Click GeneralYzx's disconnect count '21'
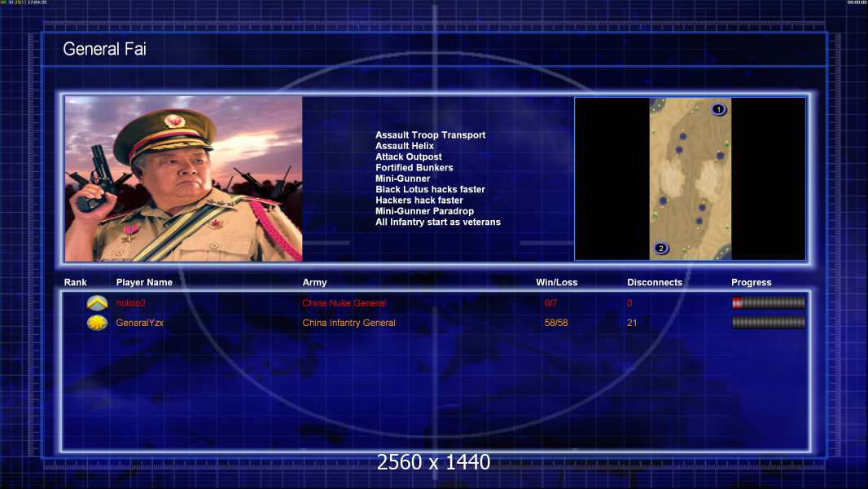 click(x=632, y=322)
